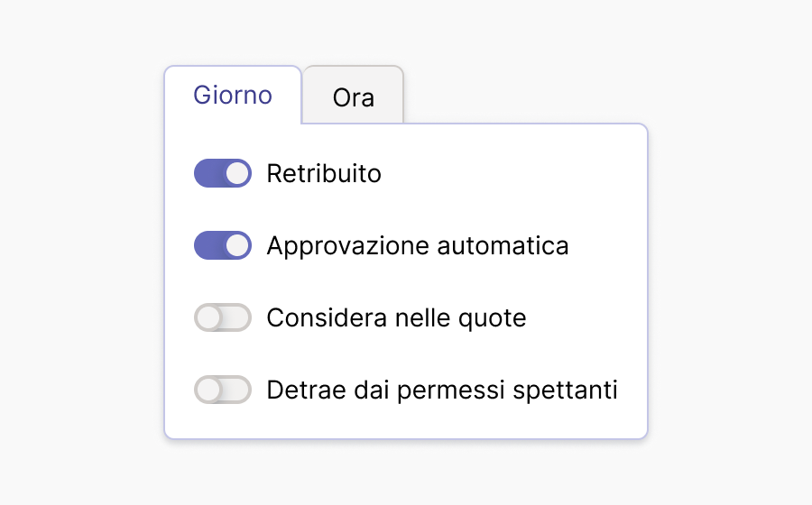Enable the Detrae dai permessi spettanti toggle
This screenshot has height=505, width=812.
[x=223, y=390]
